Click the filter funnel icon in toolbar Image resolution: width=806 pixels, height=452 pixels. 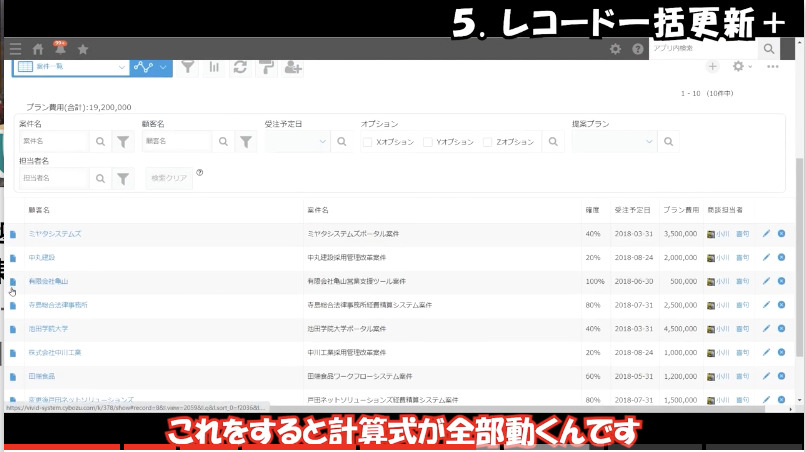187,67
